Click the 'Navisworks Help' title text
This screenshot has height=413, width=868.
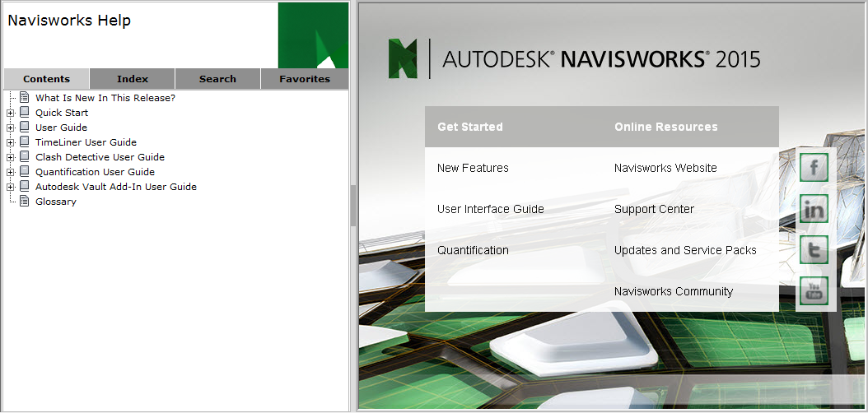click(69, 21)
